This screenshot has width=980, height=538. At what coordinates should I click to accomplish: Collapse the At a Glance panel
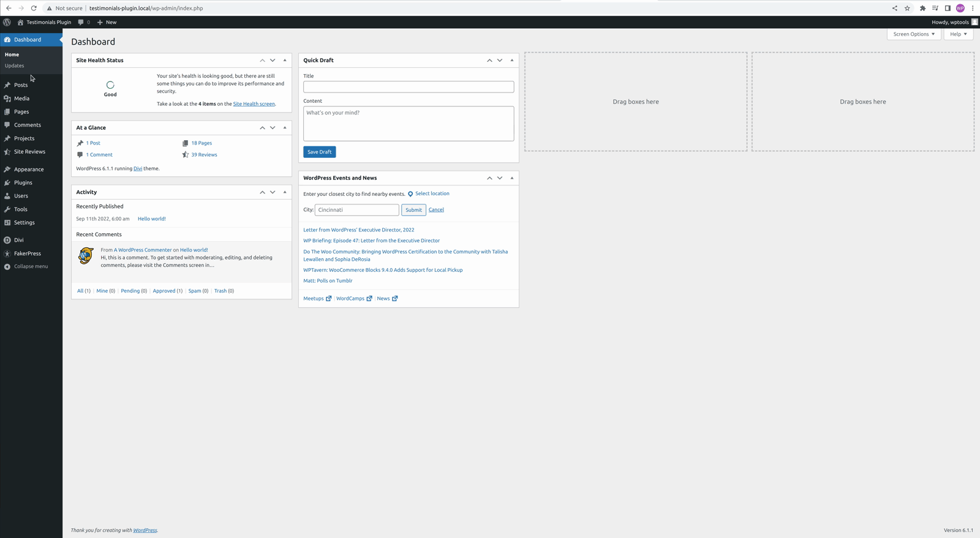pos(285,128)
